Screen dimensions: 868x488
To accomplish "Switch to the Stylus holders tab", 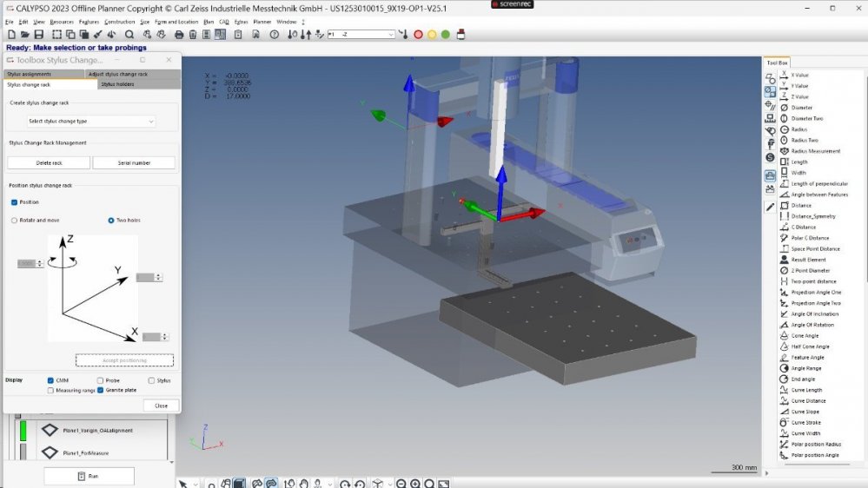I will point(117,84).
